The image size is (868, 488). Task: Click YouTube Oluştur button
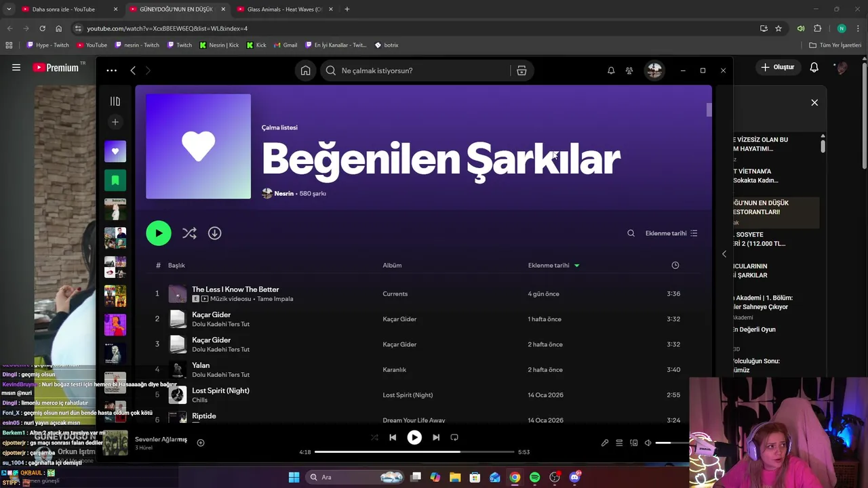pyautogui.click(x=777, y=67)
